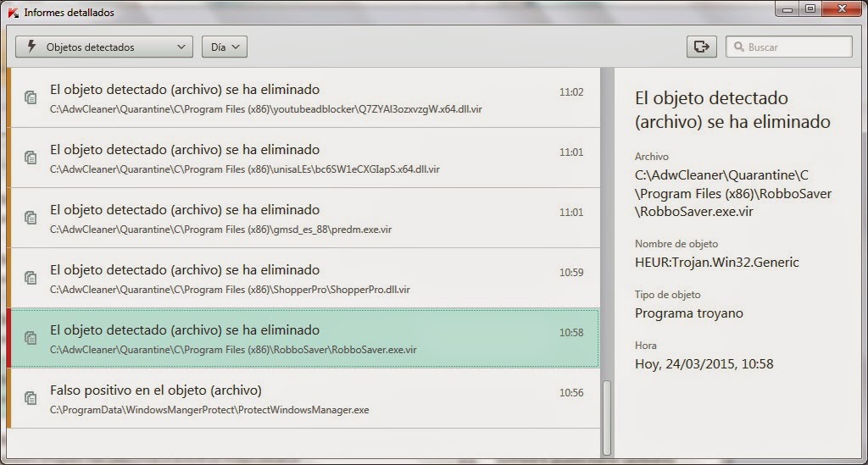The height and width of the screenshot is (465, 868).
Task: Click the Hora label in detail panel
Action: click(645, 346)
